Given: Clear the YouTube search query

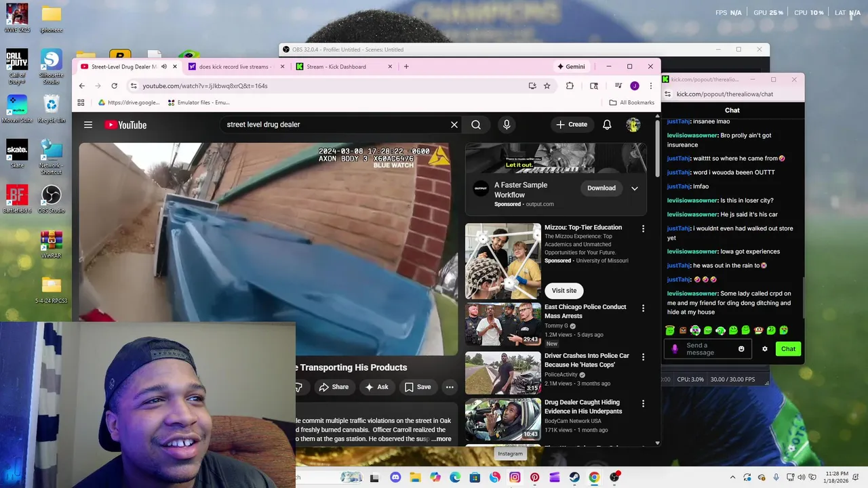Looking at the screenshot, I should [454, 125].
